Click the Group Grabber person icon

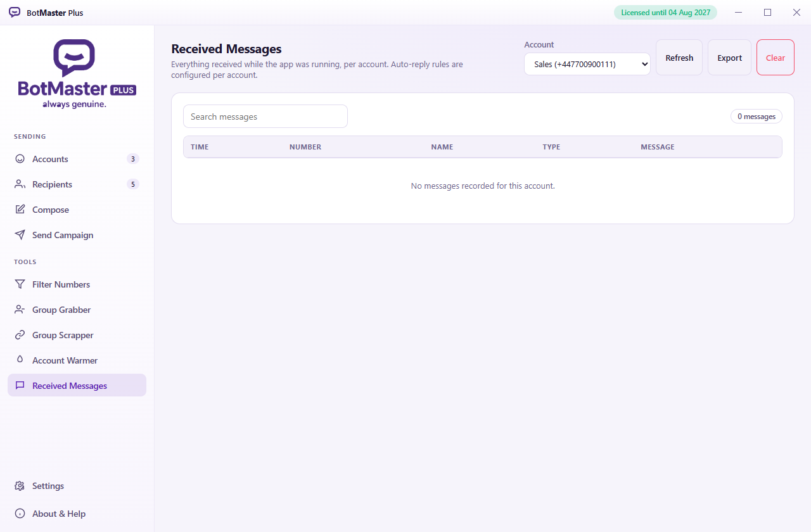[20, 310]
